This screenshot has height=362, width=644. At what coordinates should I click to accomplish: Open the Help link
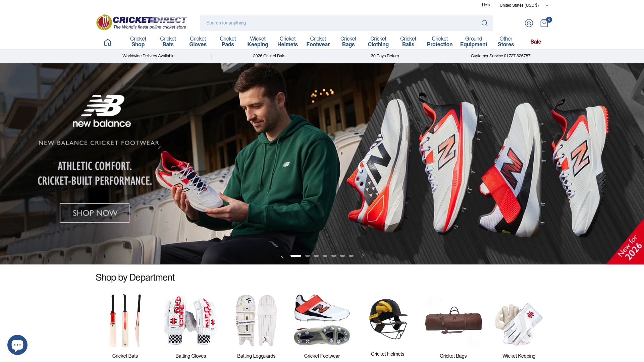(485, 5)
